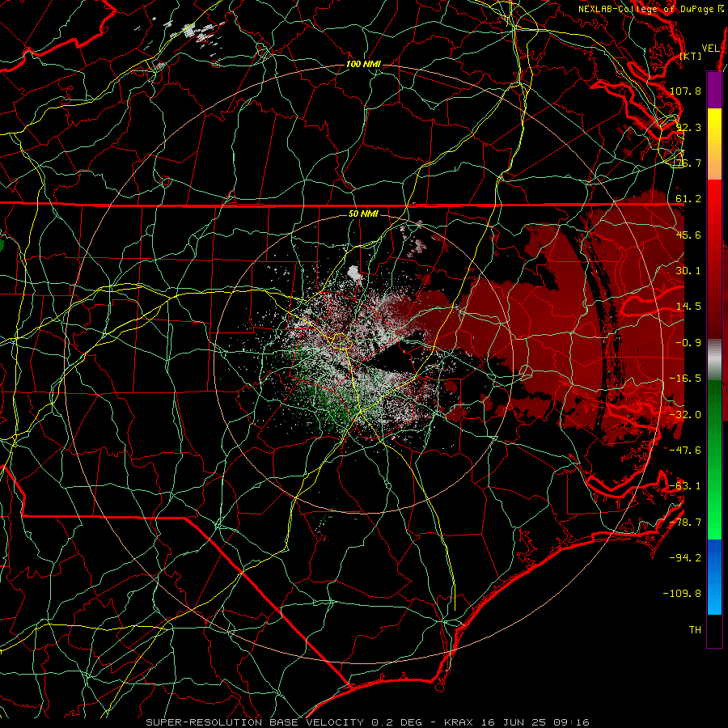The image size is (728, 728).
Task: Select the -94.2 value on velocity scale
Action: pos(685,558)
